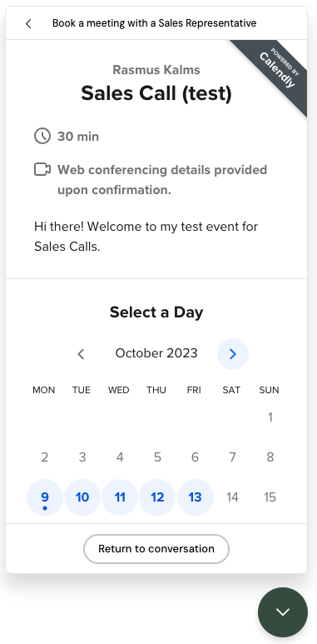
Task: Select October 12 on the calendar
Action: coord(157,497)
